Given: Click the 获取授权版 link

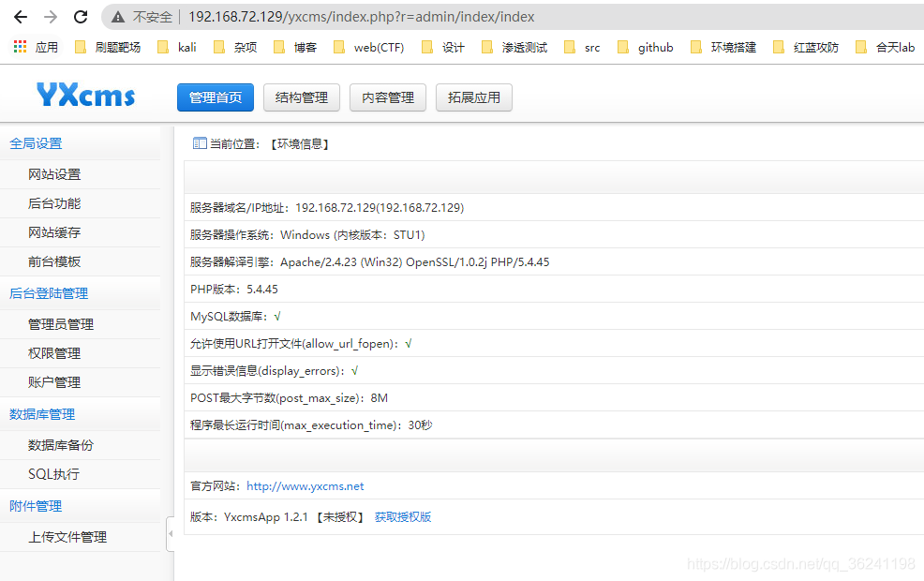Looking at the screenshot, I should coord(403,516).
